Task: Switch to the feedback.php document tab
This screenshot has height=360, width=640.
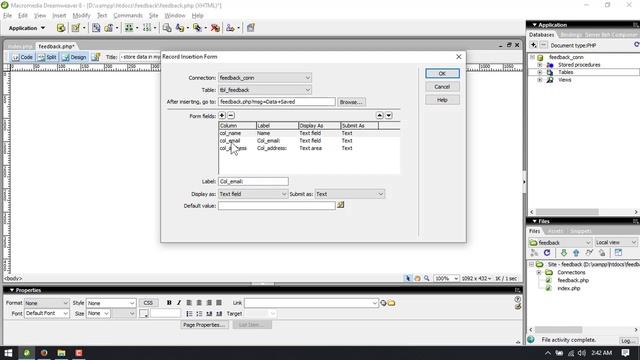Action: [x=56, y=46]
